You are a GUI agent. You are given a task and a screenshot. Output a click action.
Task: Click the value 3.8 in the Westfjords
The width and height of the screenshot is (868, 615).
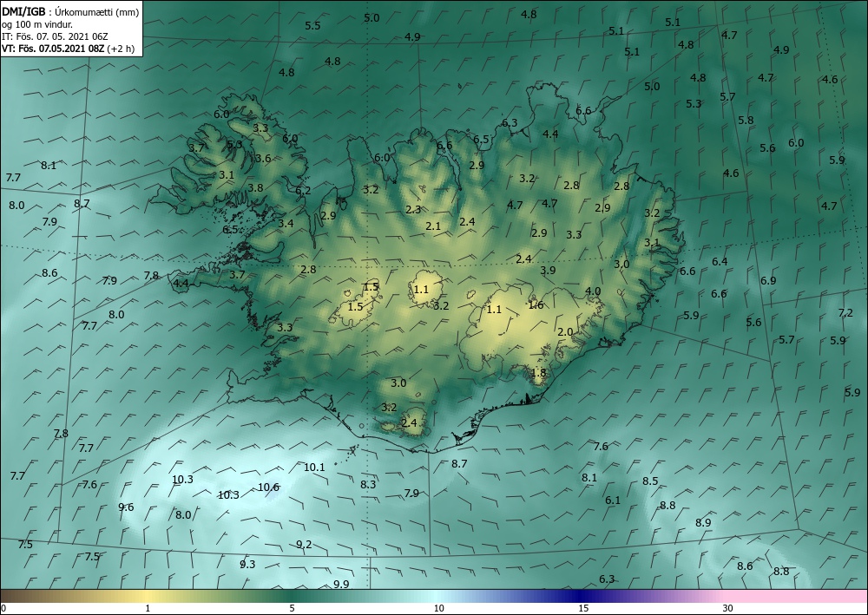255,187
